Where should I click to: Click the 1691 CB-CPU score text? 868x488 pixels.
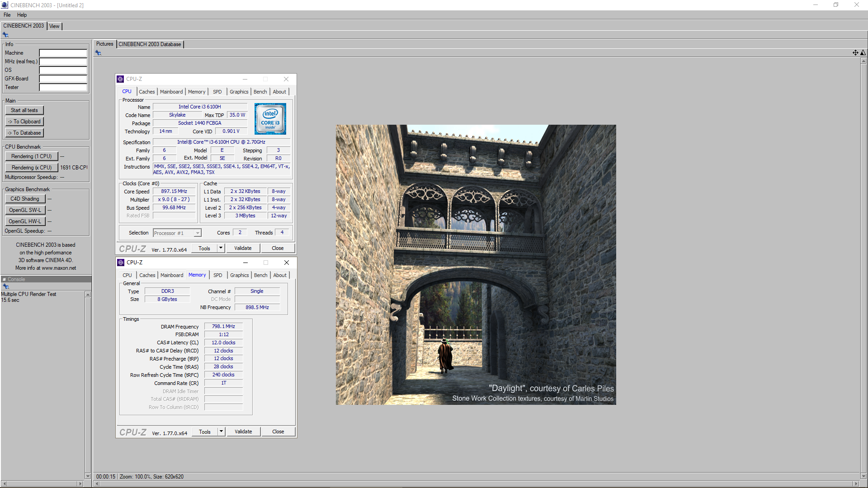(74, 168)
